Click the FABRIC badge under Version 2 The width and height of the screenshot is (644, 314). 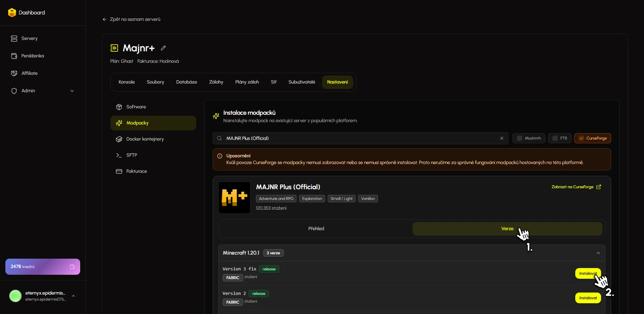(x=233, y=302)
